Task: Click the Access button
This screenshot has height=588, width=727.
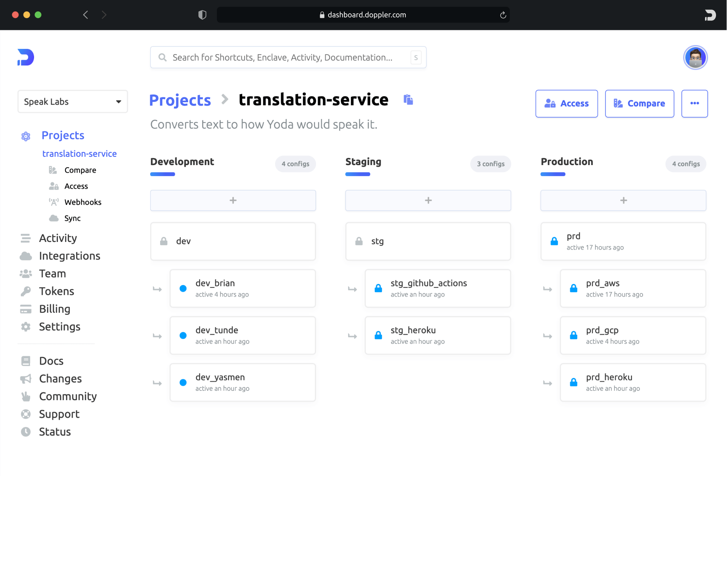Action: point(566,103)
